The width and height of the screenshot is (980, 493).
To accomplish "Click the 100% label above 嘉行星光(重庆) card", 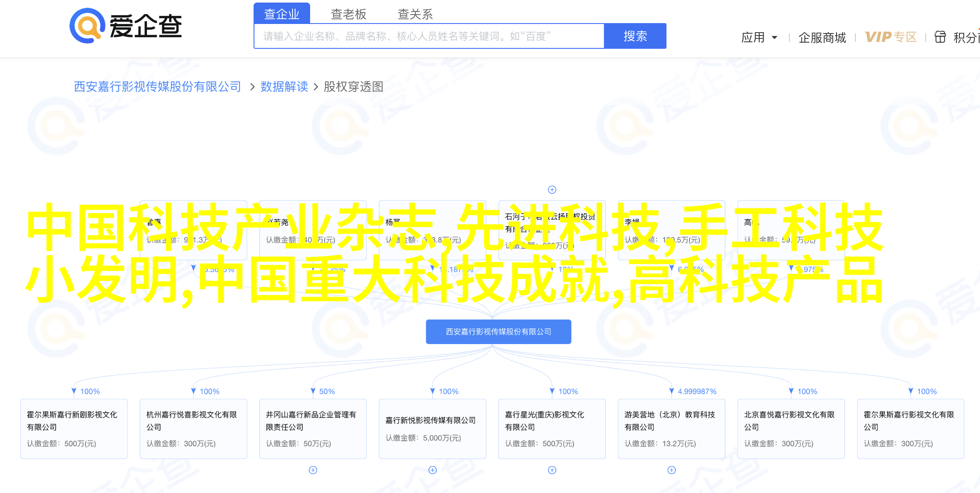I will tap(568, 392).
